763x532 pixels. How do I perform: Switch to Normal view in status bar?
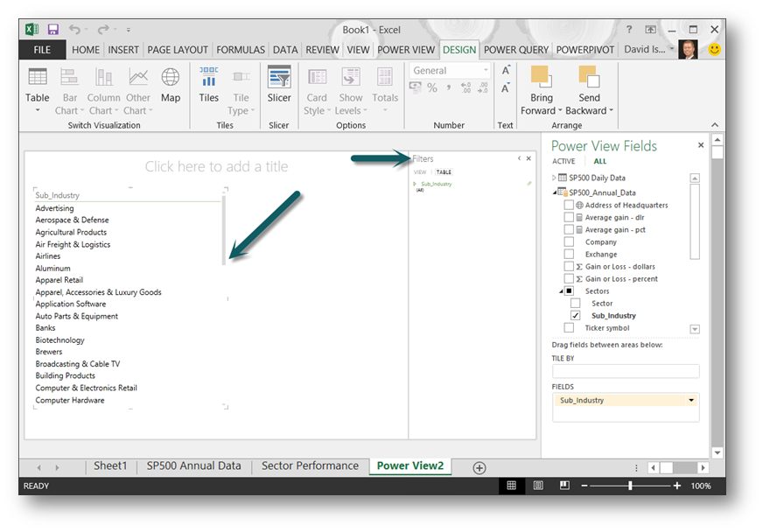point(511,486)
